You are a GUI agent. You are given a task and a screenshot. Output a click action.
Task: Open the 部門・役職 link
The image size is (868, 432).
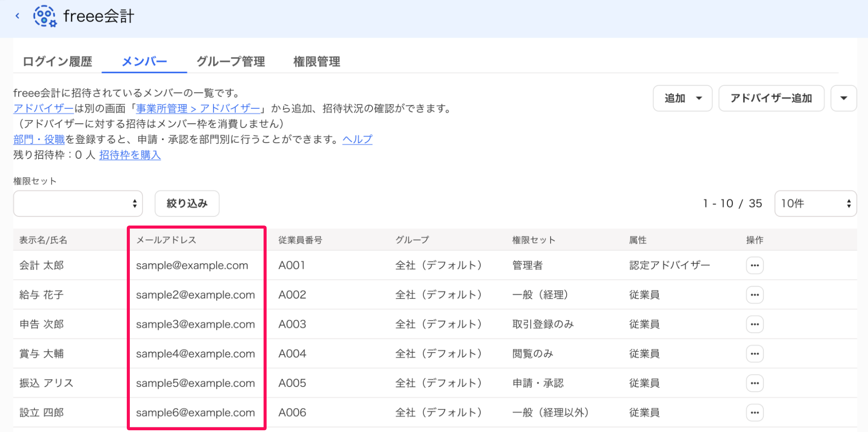(39, 139)
